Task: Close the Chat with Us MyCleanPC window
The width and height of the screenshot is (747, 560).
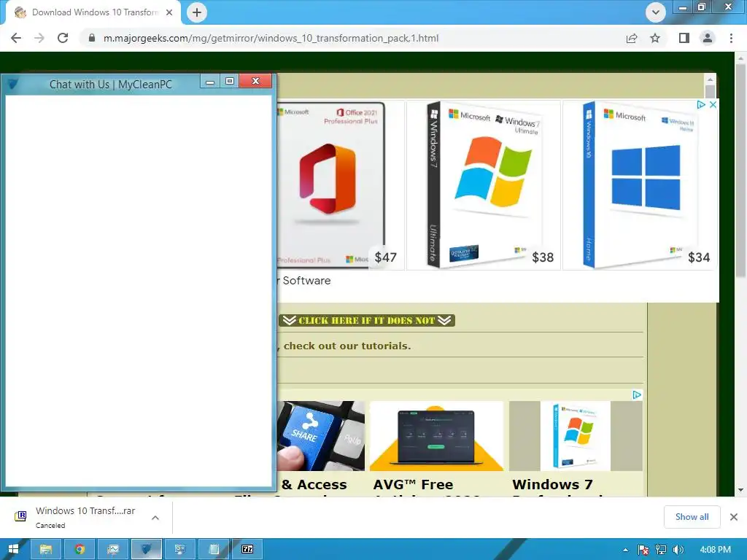Action: (255, 81)
